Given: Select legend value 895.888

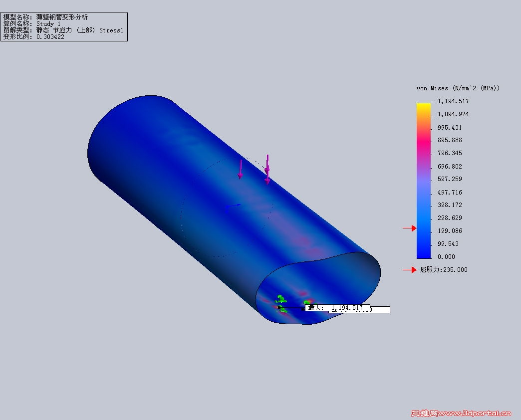Looking at the screenshot, I should click(x=450, y=140).
